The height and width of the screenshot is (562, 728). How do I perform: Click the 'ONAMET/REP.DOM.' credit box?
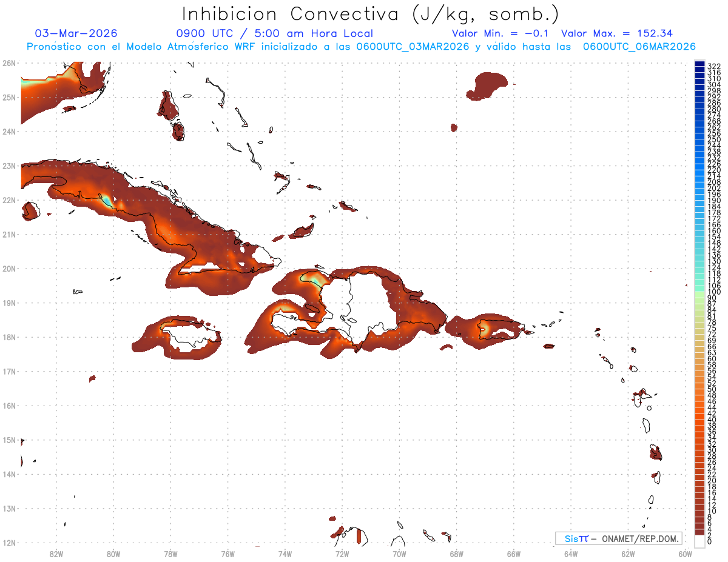tap(619, 538)
